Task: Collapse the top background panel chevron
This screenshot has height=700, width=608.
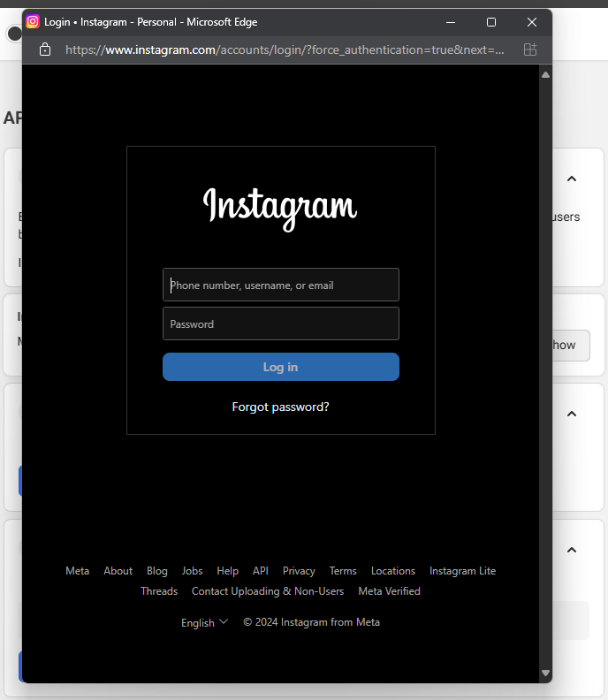Action: coord(572,179)
